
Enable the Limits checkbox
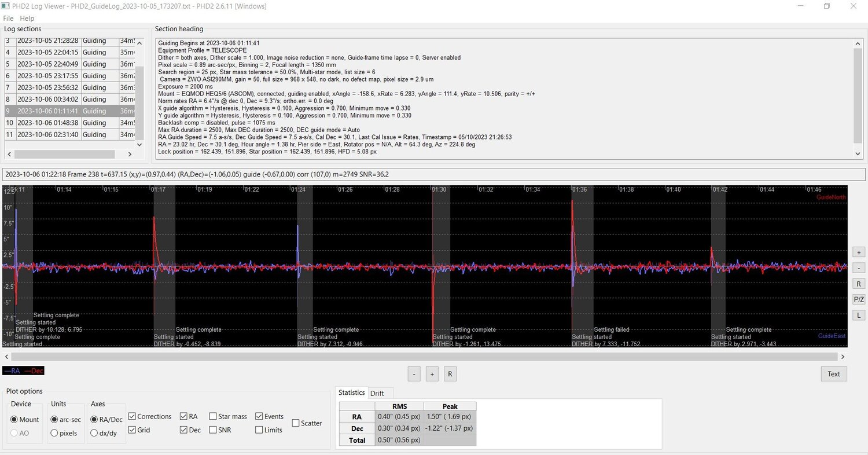269,430
